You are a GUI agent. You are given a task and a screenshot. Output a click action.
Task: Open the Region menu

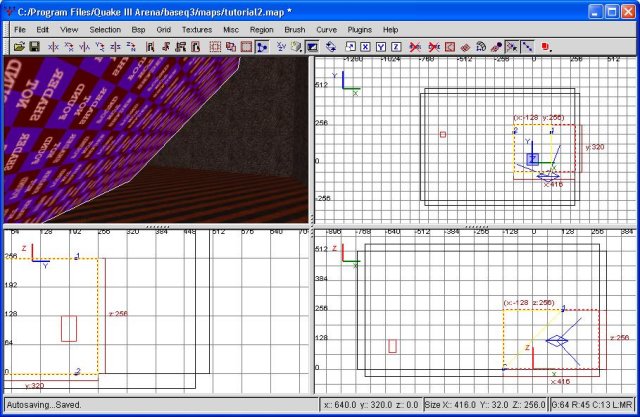click(262, 30)
